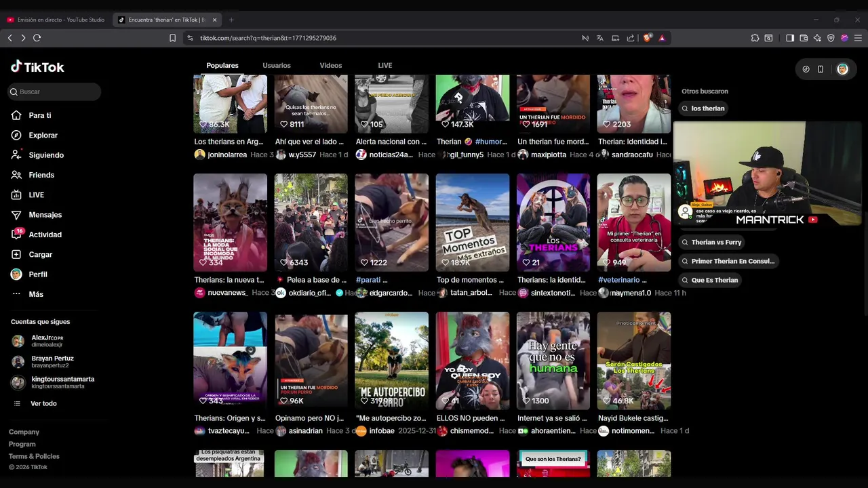Open 'Serán Castigados Los Therians' video
868x488 pixels.
click(x=634, y=361)
